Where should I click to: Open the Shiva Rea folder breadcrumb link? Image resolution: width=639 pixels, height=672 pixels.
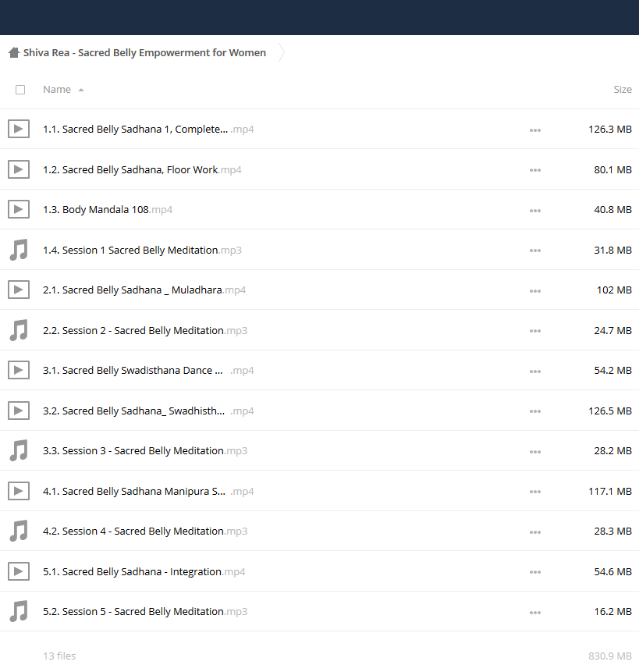[144, 53]
